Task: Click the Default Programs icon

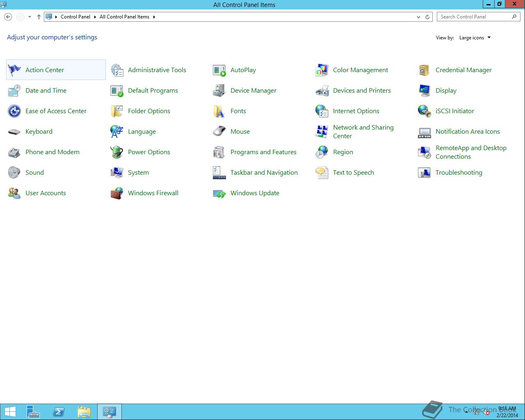Action: [117, 91]
